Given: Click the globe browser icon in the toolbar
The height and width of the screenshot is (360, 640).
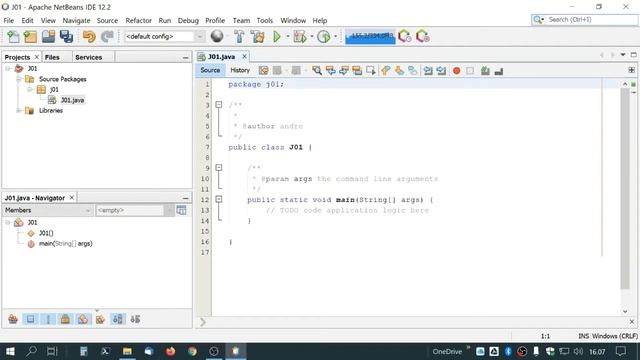Looking at the screenshot, I should pos(217,36).
